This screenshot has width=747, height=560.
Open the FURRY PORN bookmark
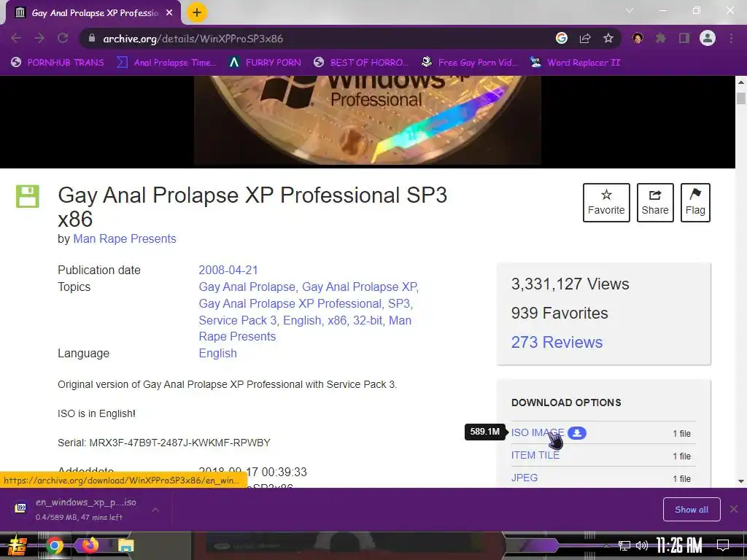pos(265,63)
